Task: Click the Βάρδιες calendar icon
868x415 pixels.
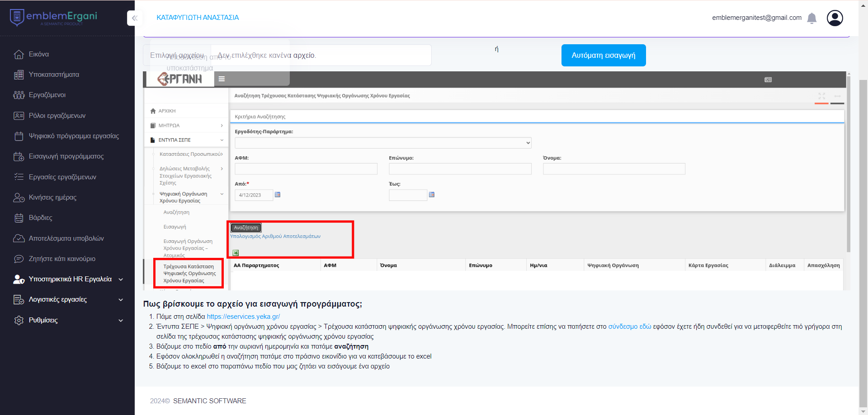Action: [19, 218]
